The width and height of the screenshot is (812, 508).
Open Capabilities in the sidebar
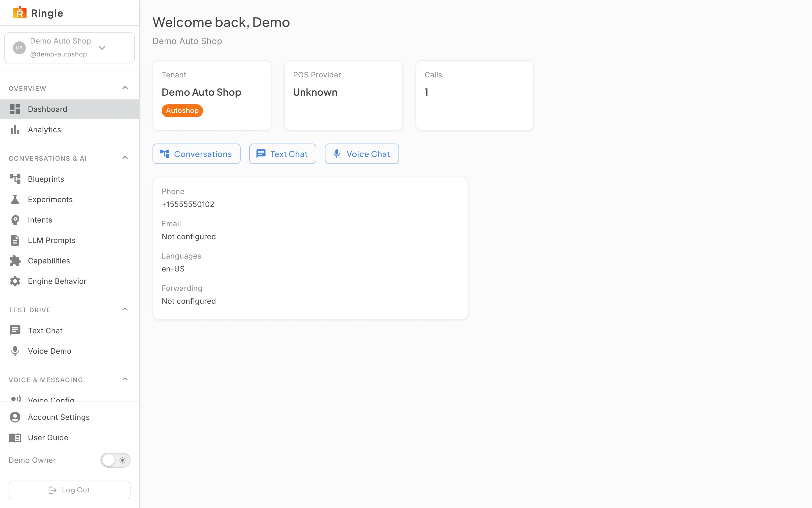(70, 261)
